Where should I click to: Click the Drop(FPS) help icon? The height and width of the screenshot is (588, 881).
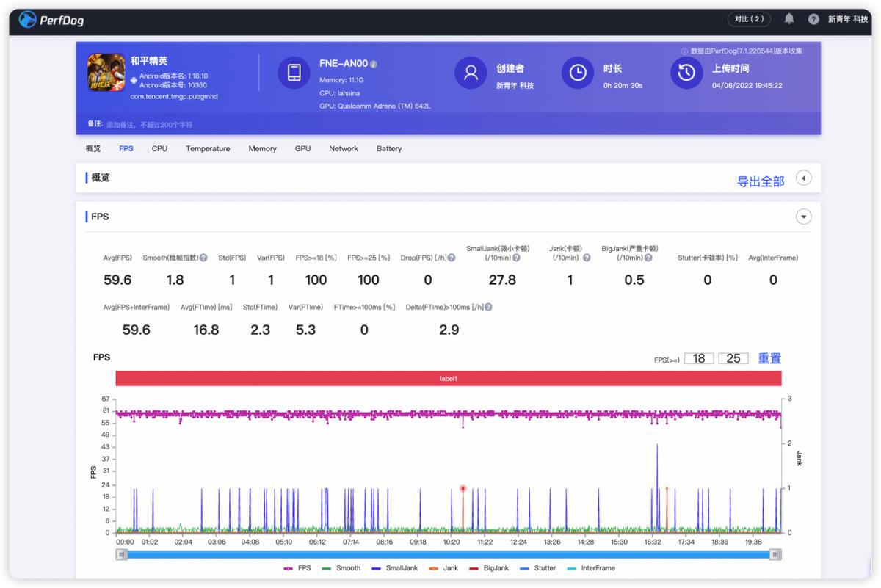tap(452, 258)
